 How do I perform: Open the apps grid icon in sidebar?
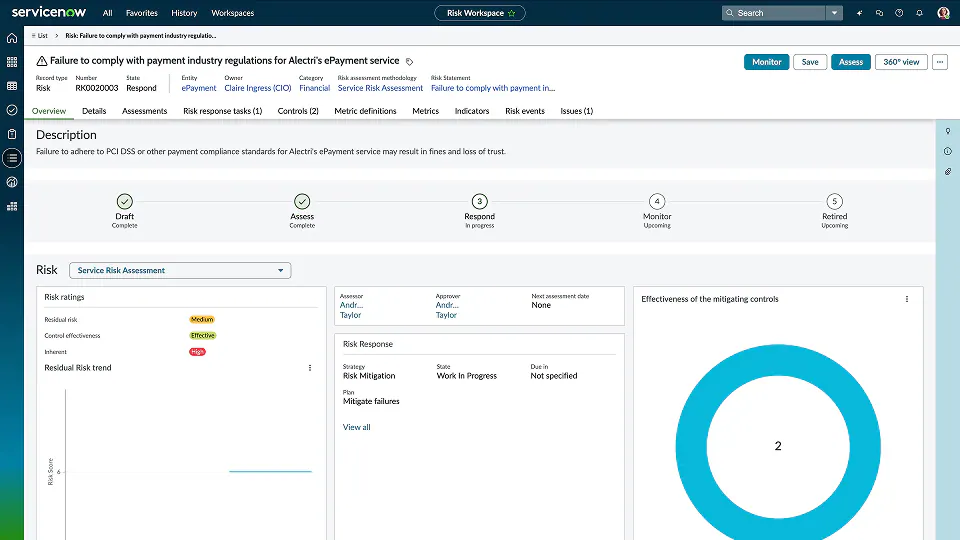coord(12,62)
